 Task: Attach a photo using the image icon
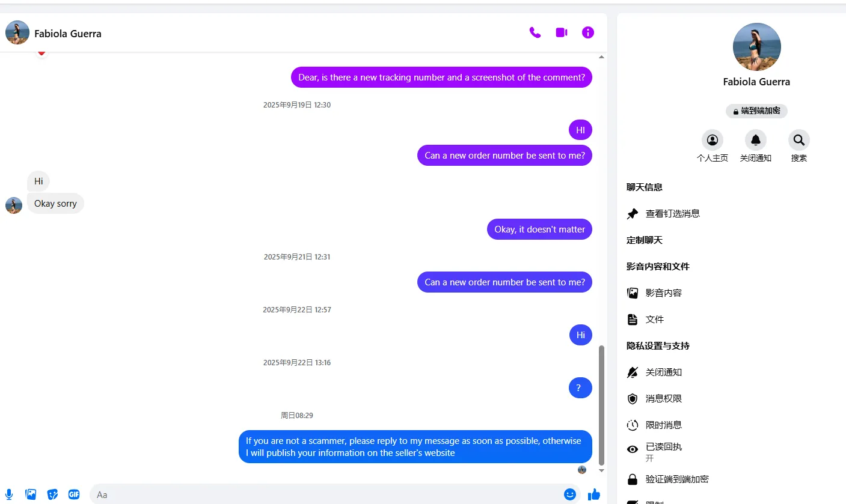pos(31,494)
